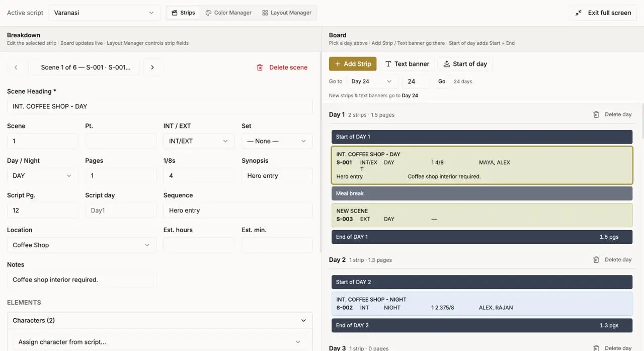Select the S-002 INT. COFFEE SHOP - NIGHT strip
This screenshot has width=644, height=351.
(482, 304)
